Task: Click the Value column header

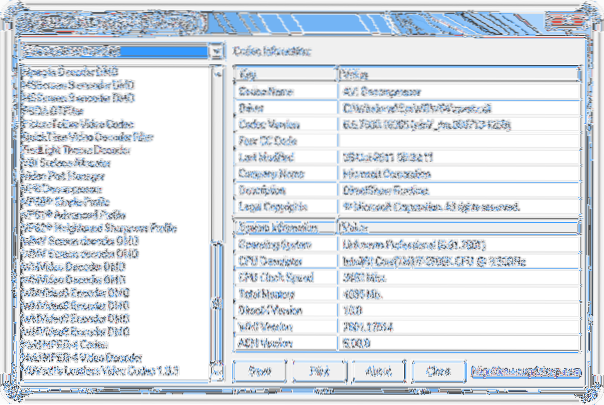Action: (x=458, y=74)
